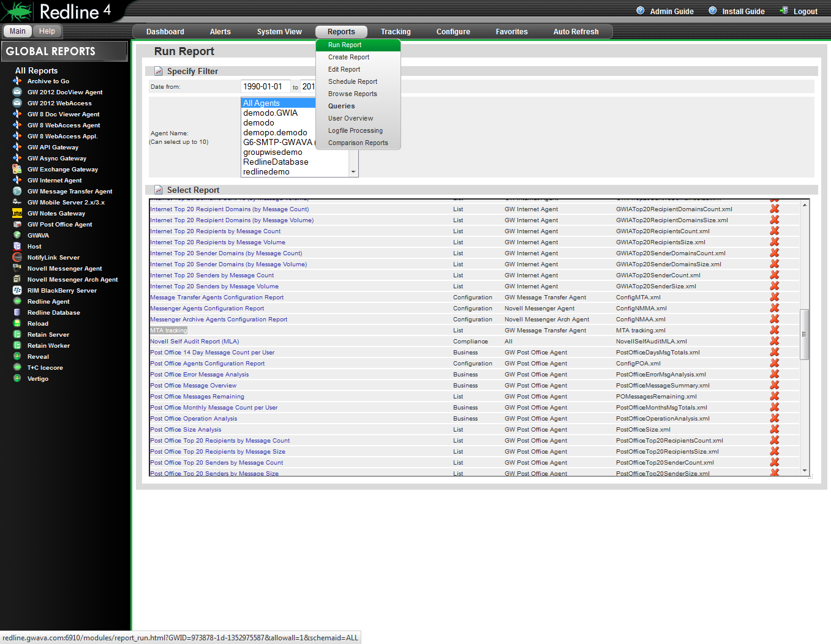Open Messenger Agents Configuration Report link
Screen dimensions: 831x644
(208, 309)
